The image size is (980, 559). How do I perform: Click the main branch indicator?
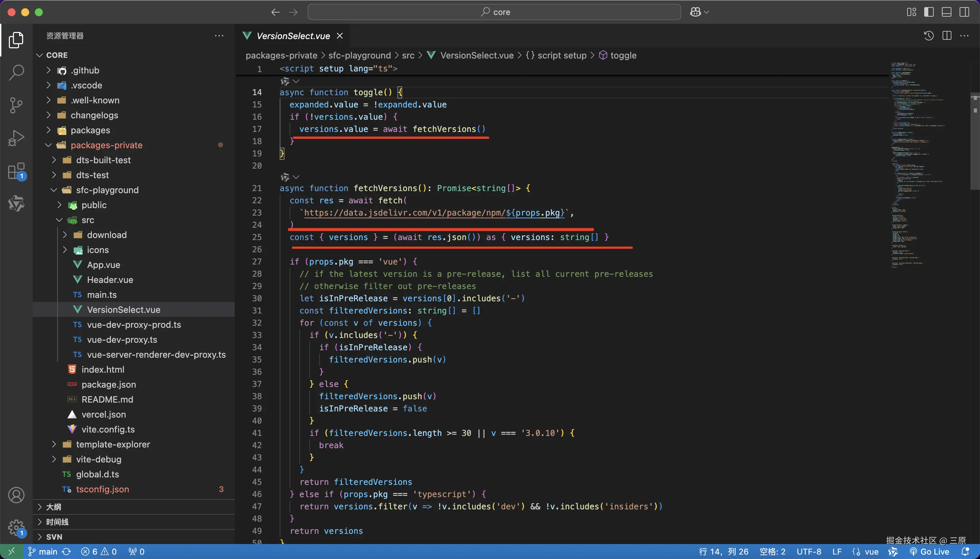[43, 552]
